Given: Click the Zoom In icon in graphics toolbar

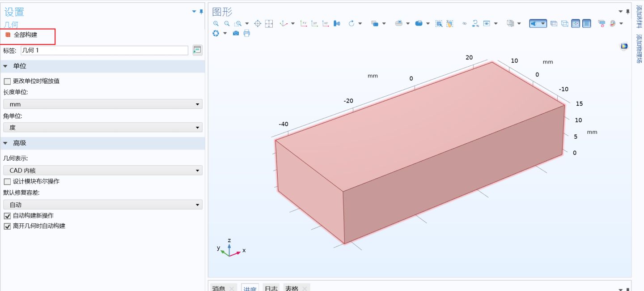Looking at the screenshot, I should click(216, 23).
